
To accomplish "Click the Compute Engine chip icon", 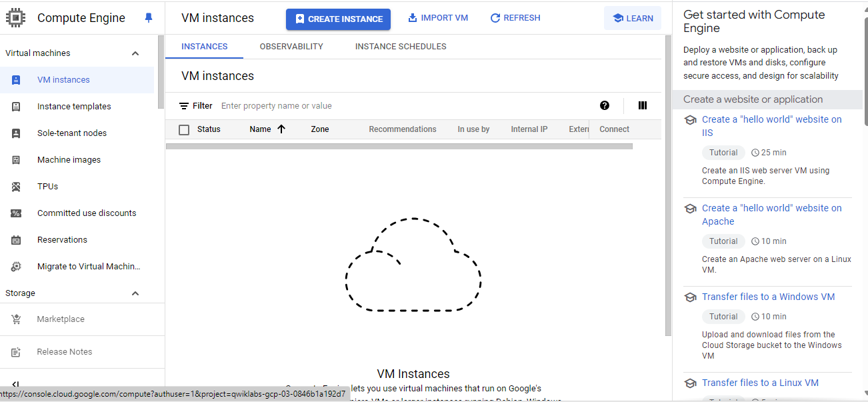I will tap(17, 18).
